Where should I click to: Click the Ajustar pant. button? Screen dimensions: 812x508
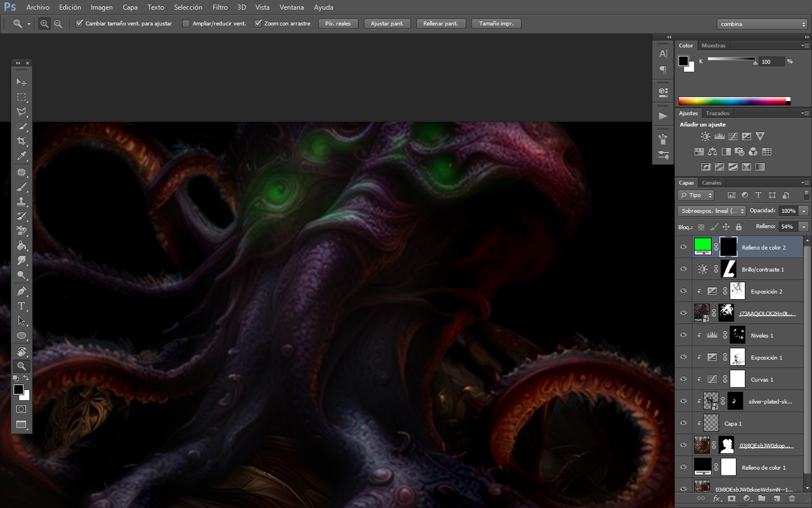[x=388, y=23]
